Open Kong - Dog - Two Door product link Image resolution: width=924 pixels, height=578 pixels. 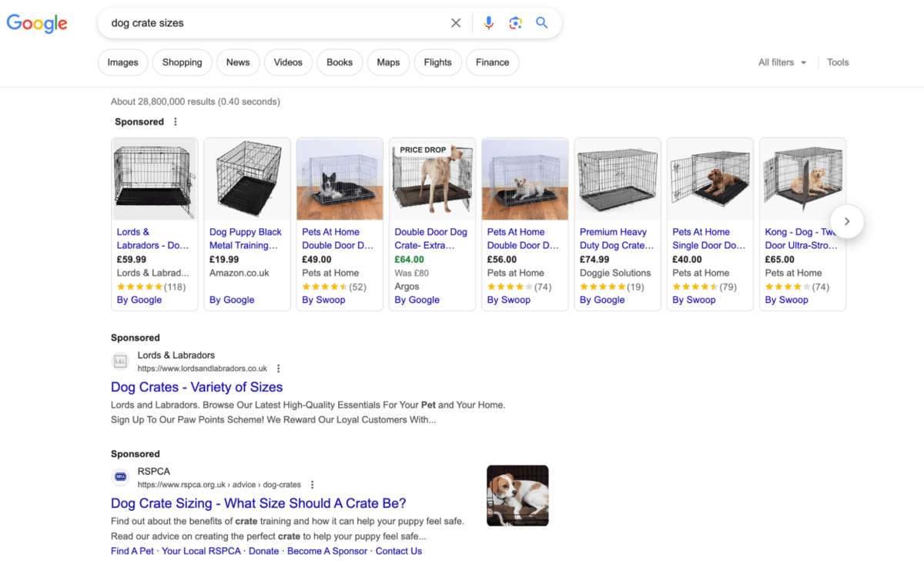click(801, 239)
